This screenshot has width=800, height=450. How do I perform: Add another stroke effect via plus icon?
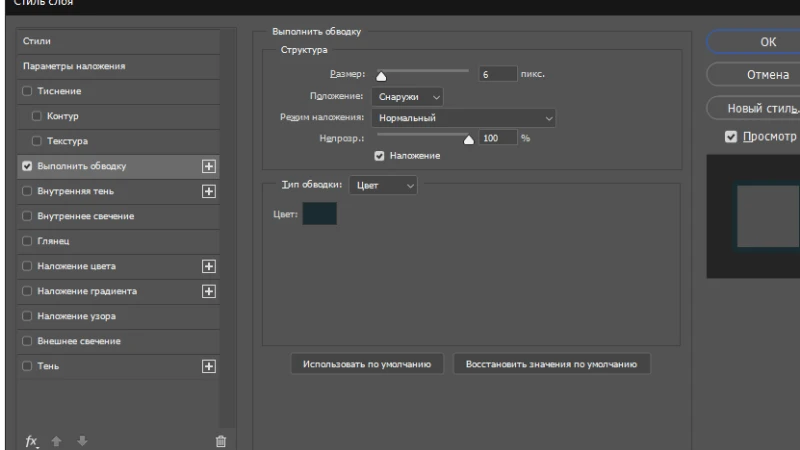pyautogui.click(x=209, y=166)
